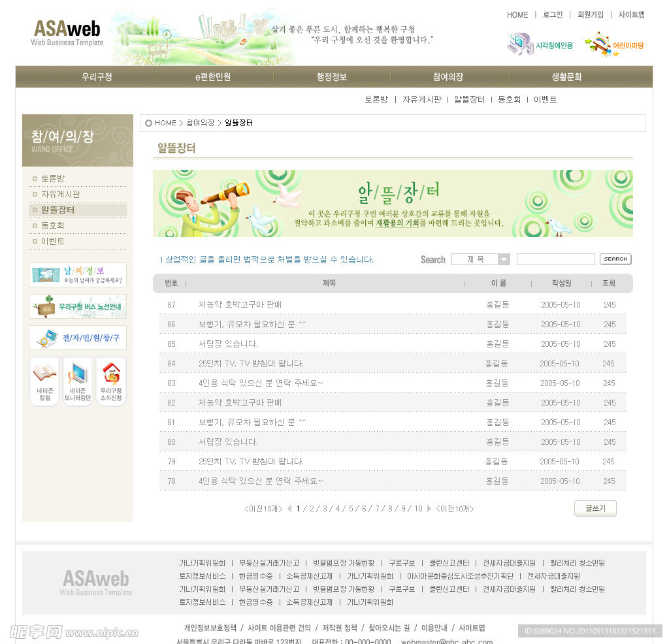Screen dimensions: 669x644
Task: Select 자유게시판 in the sidebar
Action: pos(61,194)
